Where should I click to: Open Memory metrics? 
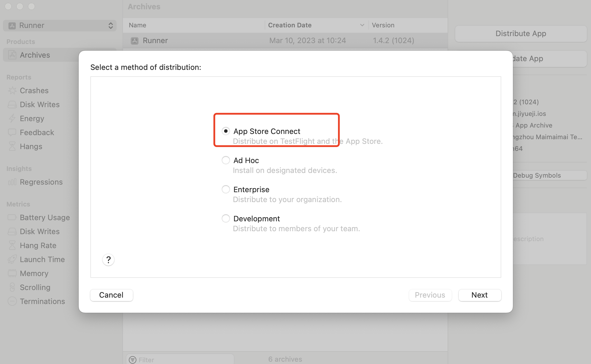[34, 273]
